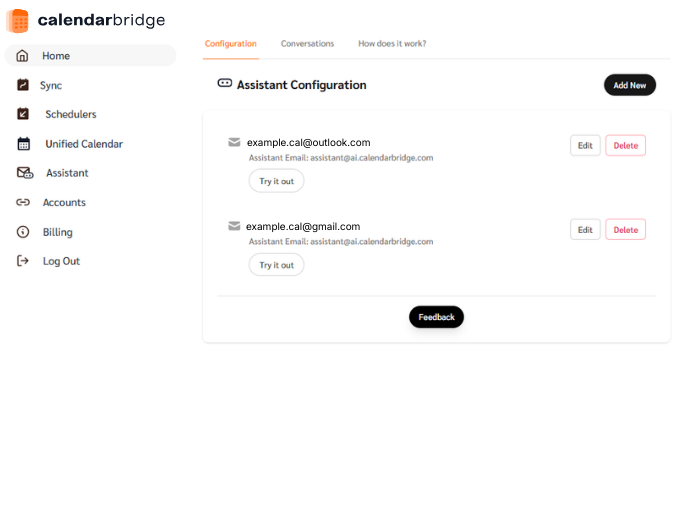The width and height of the screenshot is (700, 527).
Task: Open the Home menu item
Action: point(90,55)
